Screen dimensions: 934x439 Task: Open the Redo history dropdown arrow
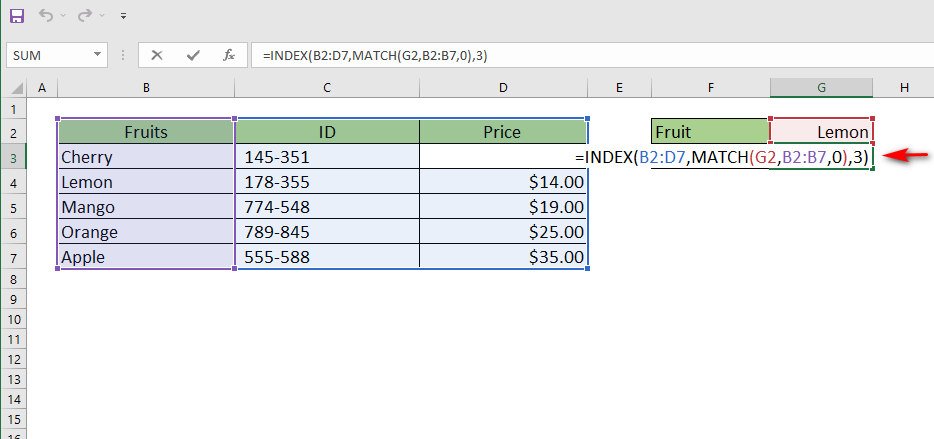click(102, 16)
